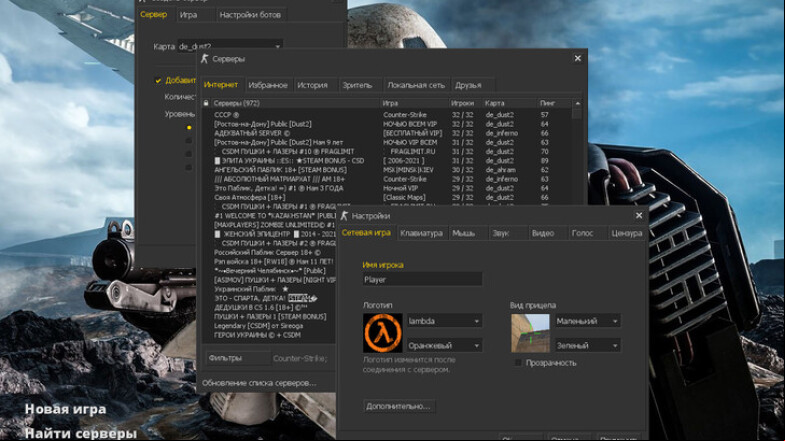The height and width of the screenshot is (441, 785).
Task: Toggle the checked Добавит... checkbox in the server creation window
Action: point(158,81)
